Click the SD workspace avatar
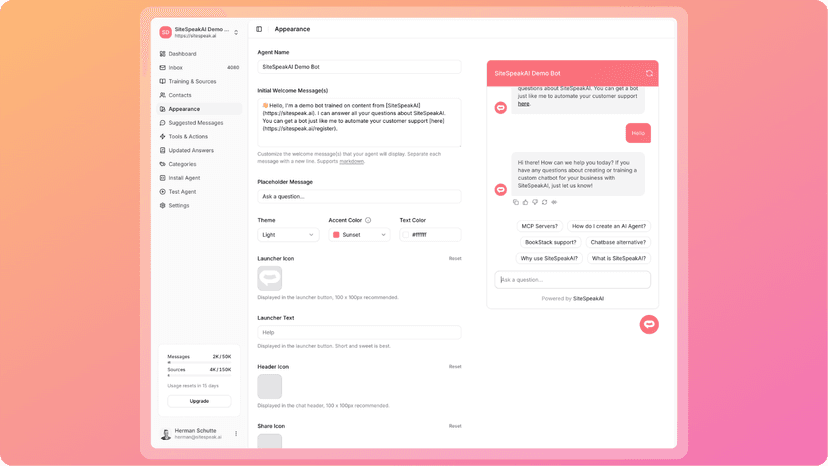 pos(165,32)
